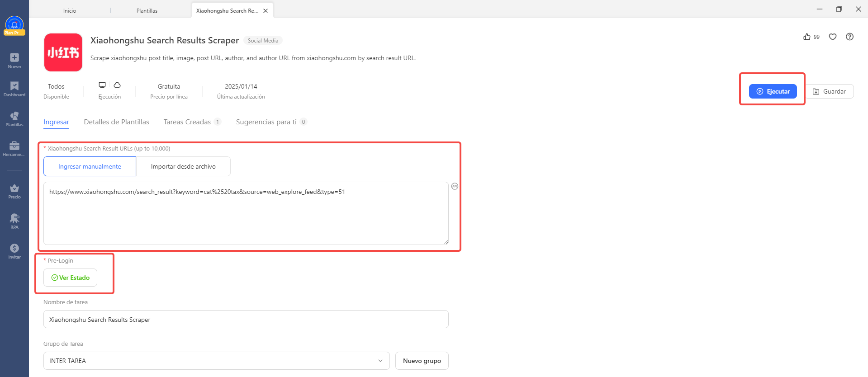Click the text area's corner grip

(x=446, y=242)
